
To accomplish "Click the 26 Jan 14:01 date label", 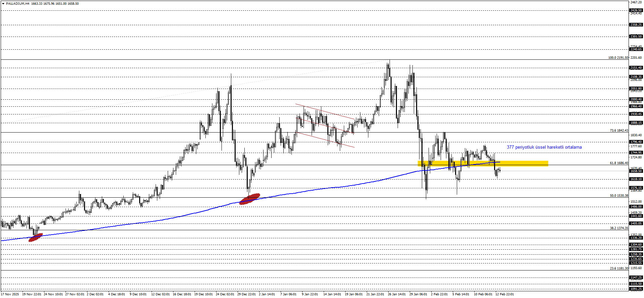I will [x=397, y=294].
